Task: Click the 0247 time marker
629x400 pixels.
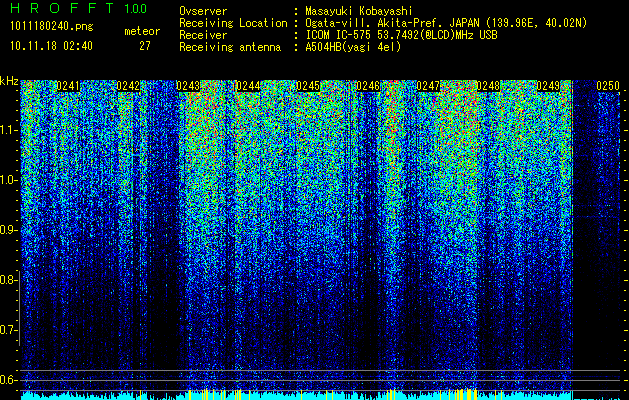Action: click(x=428, y=86)
